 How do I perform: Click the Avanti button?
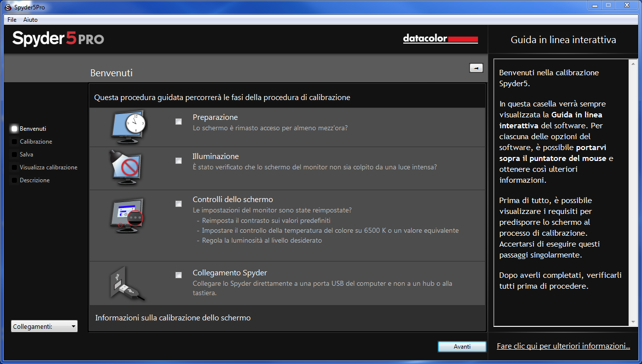462,347
